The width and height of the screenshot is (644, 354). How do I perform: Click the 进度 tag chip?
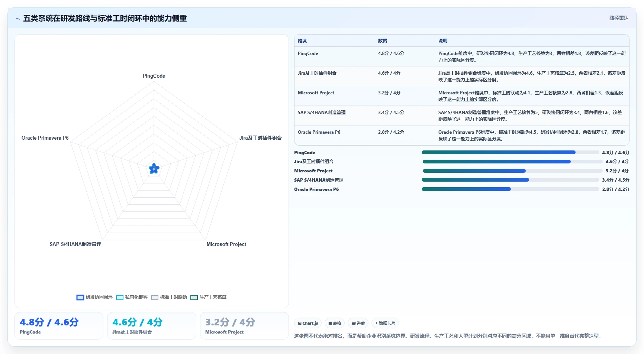(x=358, y=323)
